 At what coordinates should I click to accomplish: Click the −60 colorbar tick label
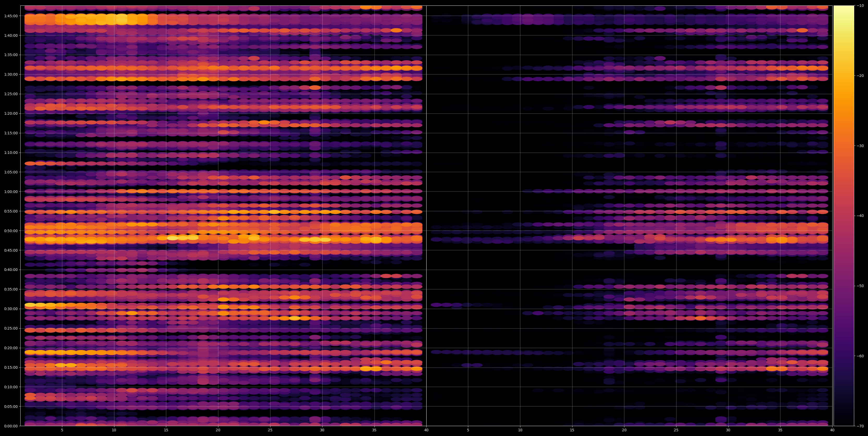pyautogui.click(x=860, y=356)
